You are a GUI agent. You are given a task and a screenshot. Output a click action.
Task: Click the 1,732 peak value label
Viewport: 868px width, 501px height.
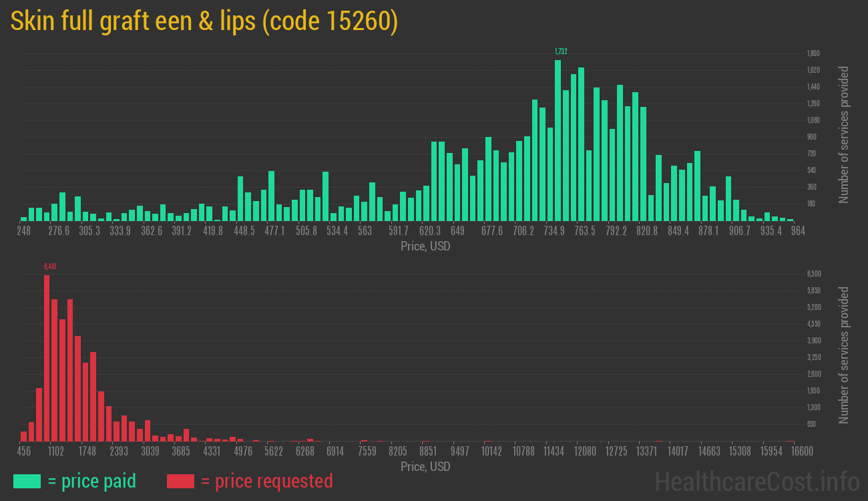(561, 51)
